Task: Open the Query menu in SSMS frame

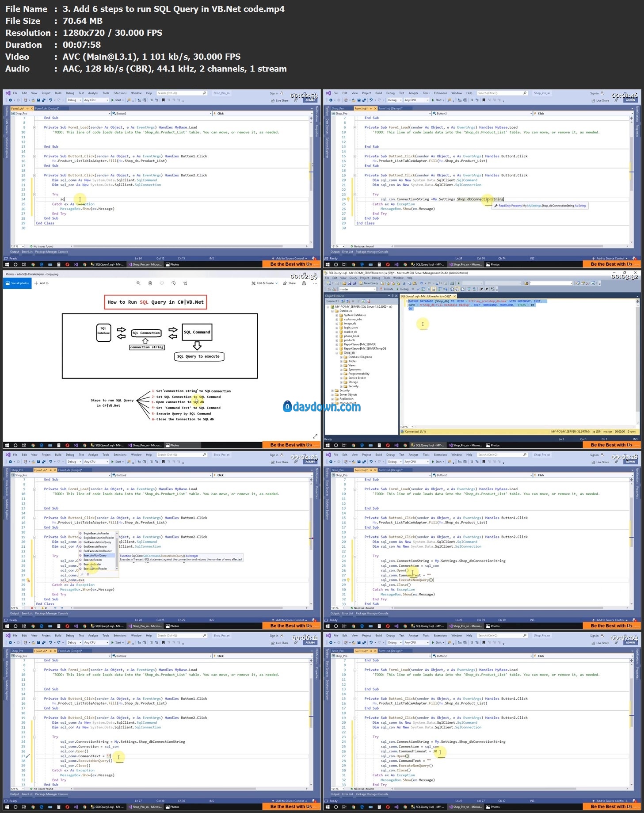Action: [x=353, y=278]
